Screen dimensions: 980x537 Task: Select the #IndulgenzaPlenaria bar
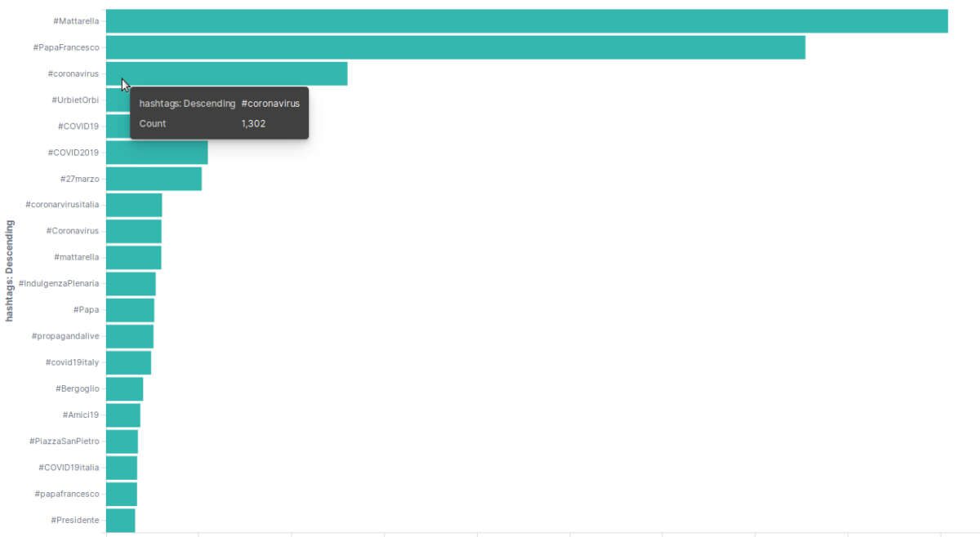tap(131, 284)
